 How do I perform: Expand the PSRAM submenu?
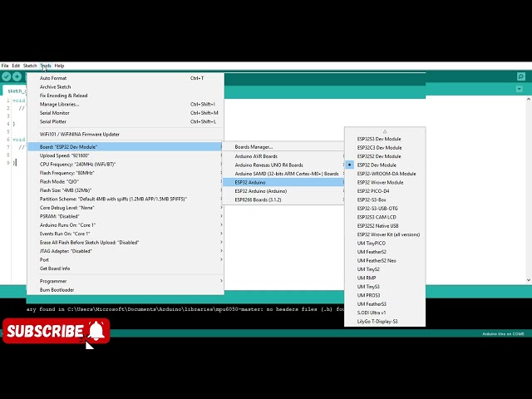pos(126,216)
